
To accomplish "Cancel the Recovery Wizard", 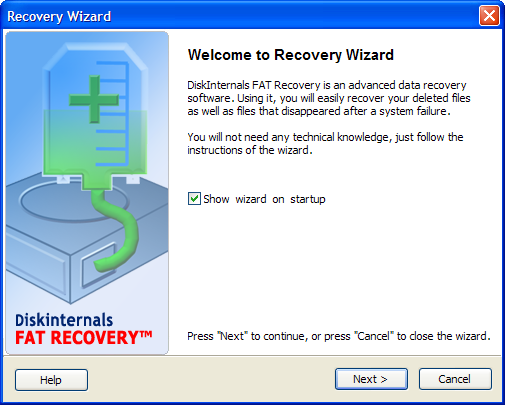I will click(455, 379).
